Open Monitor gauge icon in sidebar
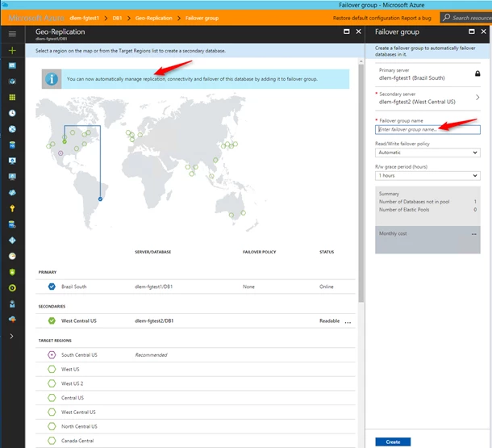The image size is (492, 448). (12, 256)
